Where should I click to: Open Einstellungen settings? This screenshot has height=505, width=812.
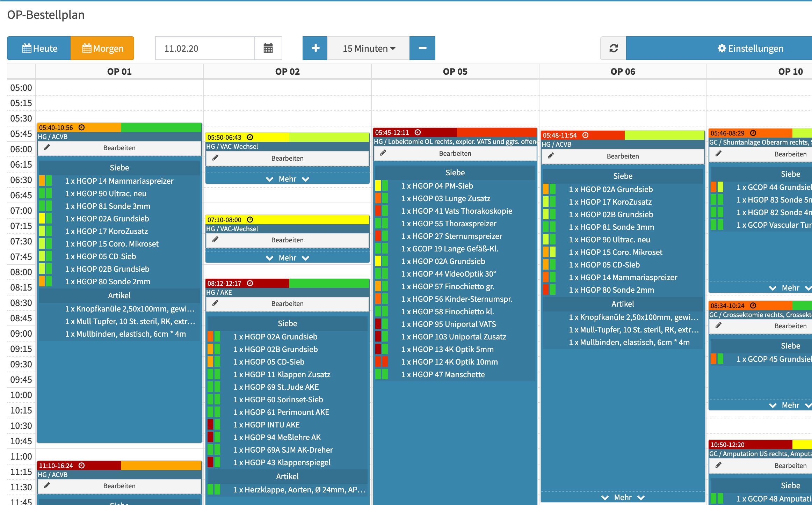719,48
